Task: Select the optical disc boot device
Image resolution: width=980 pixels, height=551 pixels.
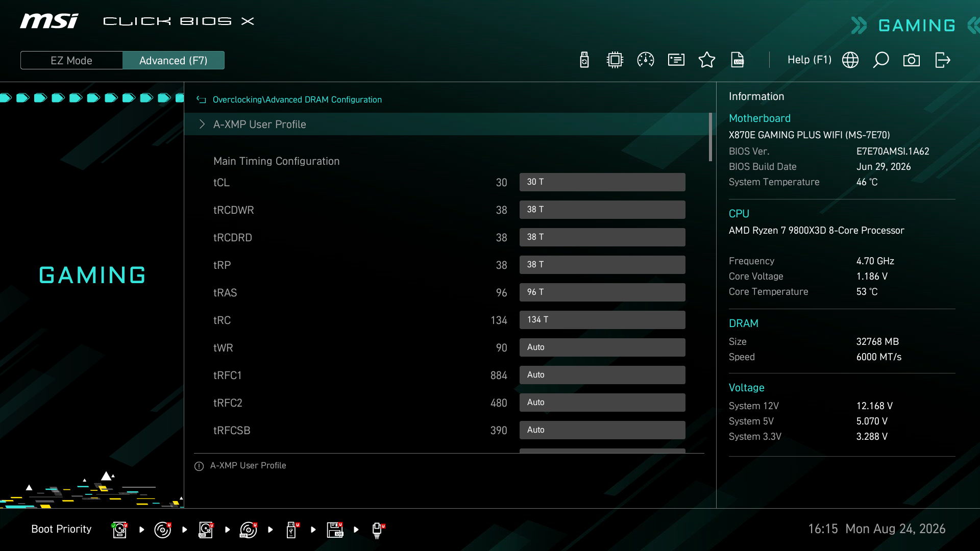Action: click(x=162, y=530)
